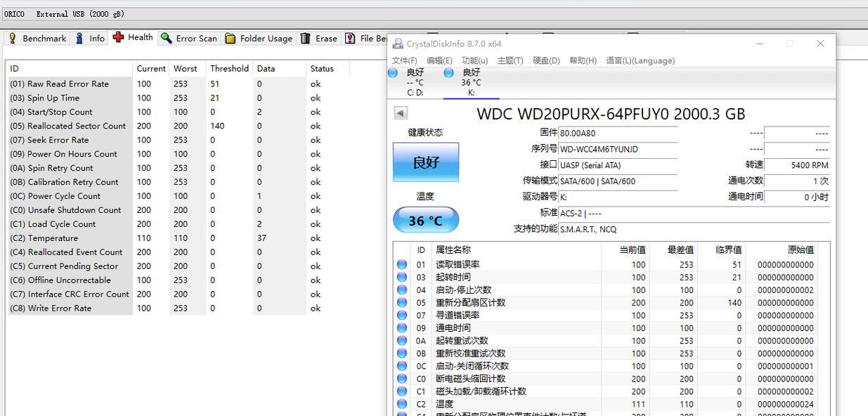Viewport: 868px width, 416px height.
Task: Select the (C5) Current Pending Sector row
Action: [x=178, y=266]
